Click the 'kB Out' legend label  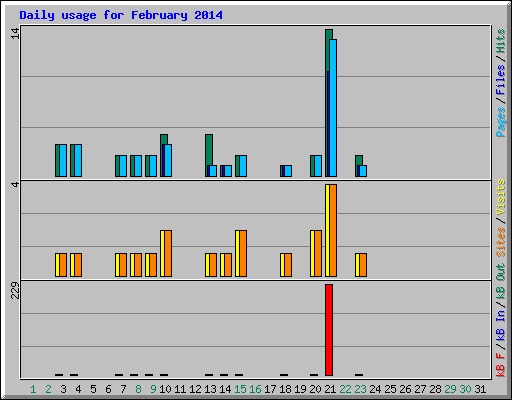[x=500, y=282]
